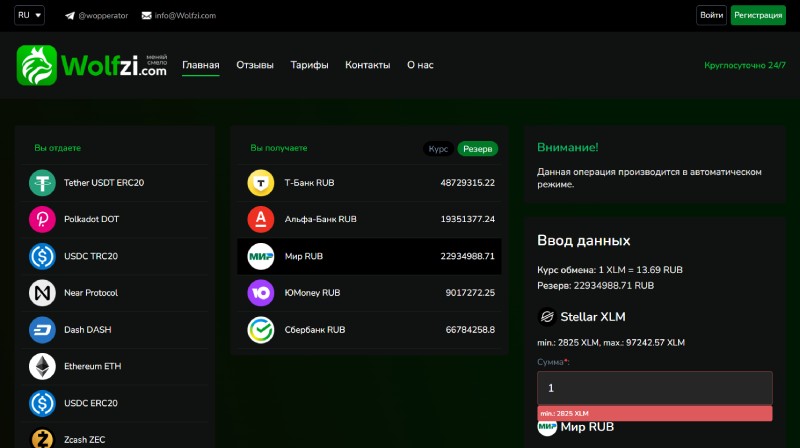Select the YuMoney RUB purple icon

point(261,293)
